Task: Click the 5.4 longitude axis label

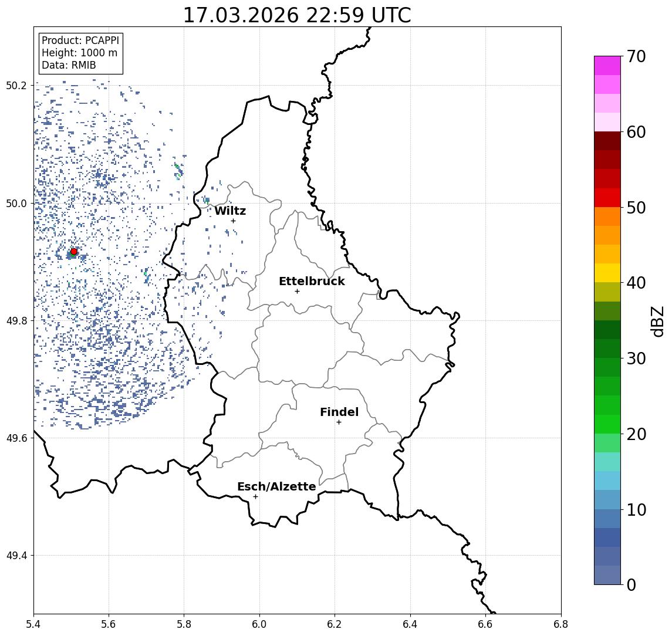Action: coord(33,624)
